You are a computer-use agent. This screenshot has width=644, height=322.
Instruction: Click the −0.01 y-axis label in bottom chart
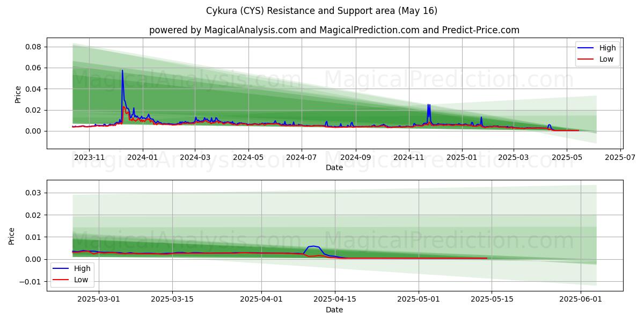(x=31, y=282)
